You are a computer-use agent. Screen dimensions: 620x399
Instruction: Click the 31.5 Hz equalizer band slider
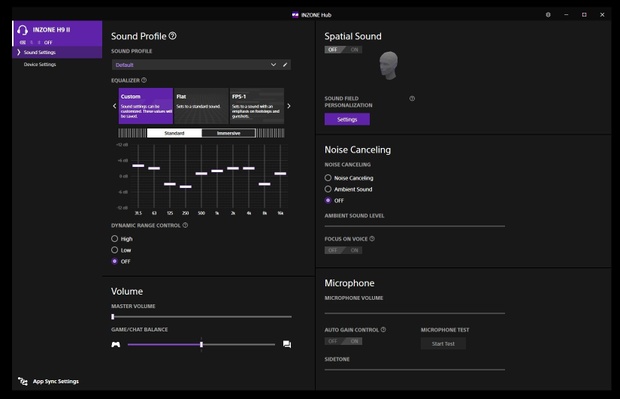(138, 166)
